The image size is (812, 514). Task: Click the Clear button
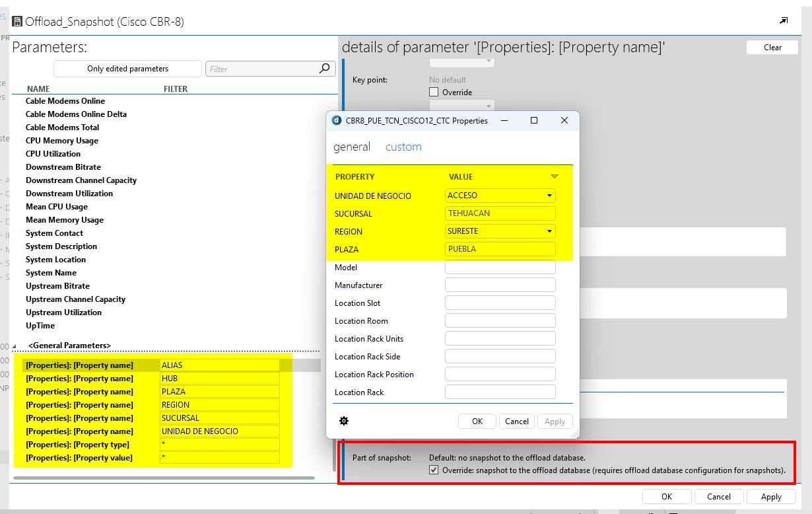coord(772,48)
